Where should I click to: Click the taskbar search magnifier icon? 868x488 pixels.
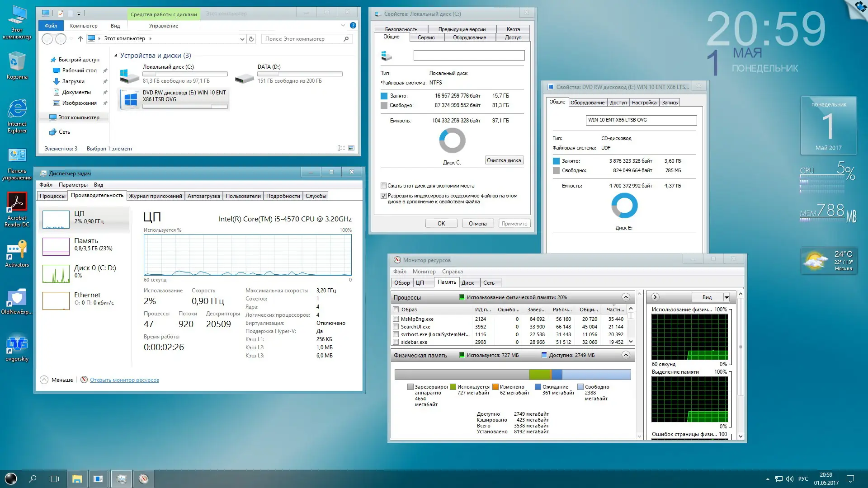[33, 479]
